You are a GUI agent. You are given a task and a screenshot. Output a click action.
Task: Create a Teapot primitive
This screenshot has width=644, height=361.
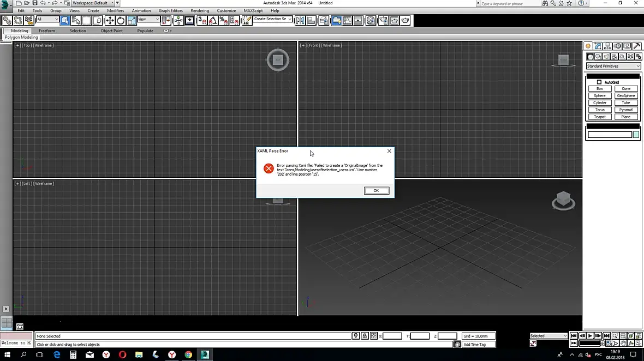[x=600, y=117]
